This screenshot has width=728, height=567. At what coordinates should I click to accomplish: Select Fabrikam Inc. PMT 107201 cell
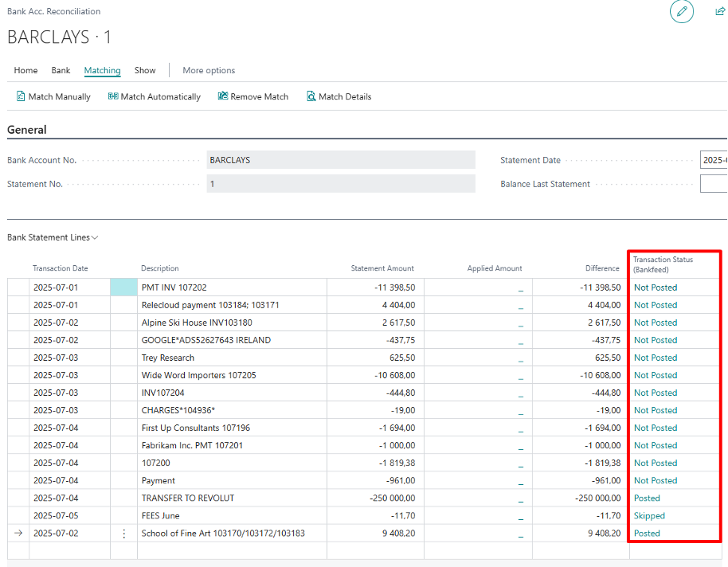click(x=232, y=445)
